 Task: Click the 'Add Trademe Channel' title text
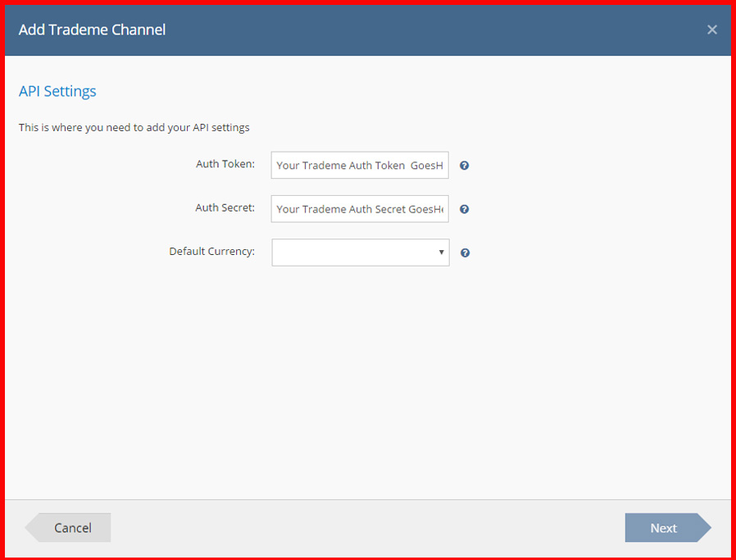tap(92, 30)
